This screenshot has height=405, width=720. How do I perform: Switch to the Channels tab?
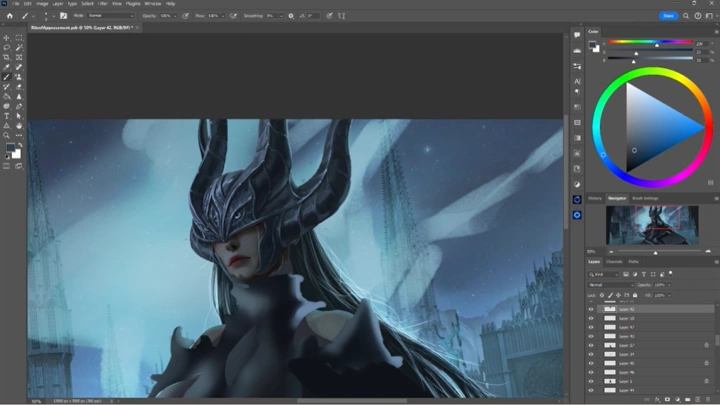point(614,262)
